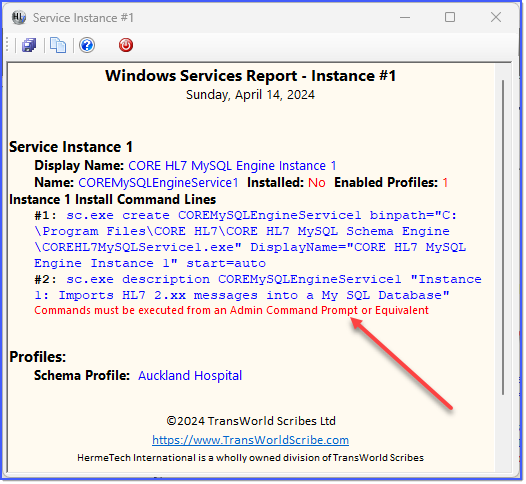
Task: Click the HL7 app icon in title bar
Action: [18, 17]
